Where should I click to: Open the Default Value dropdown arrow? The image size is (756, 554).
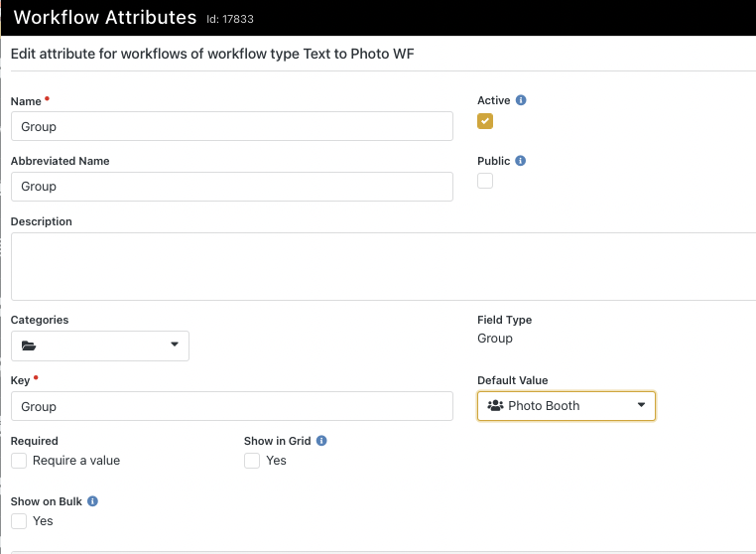pos(641,405)
